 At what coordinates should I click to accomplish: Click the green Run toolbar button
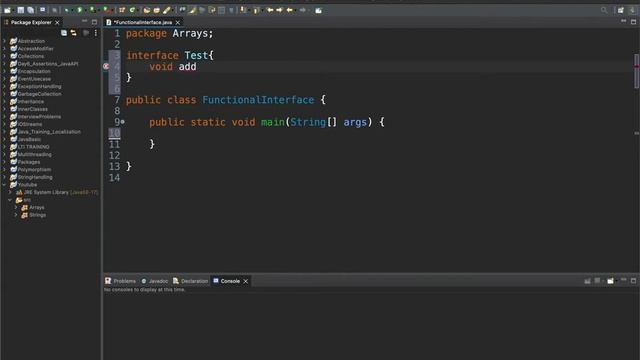80,10
